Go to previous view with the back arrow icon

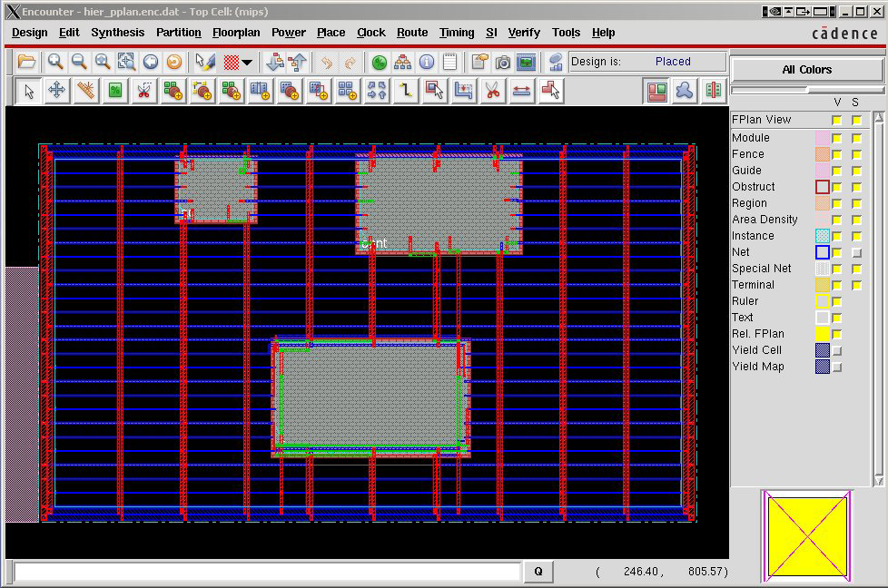click(150, 62)
